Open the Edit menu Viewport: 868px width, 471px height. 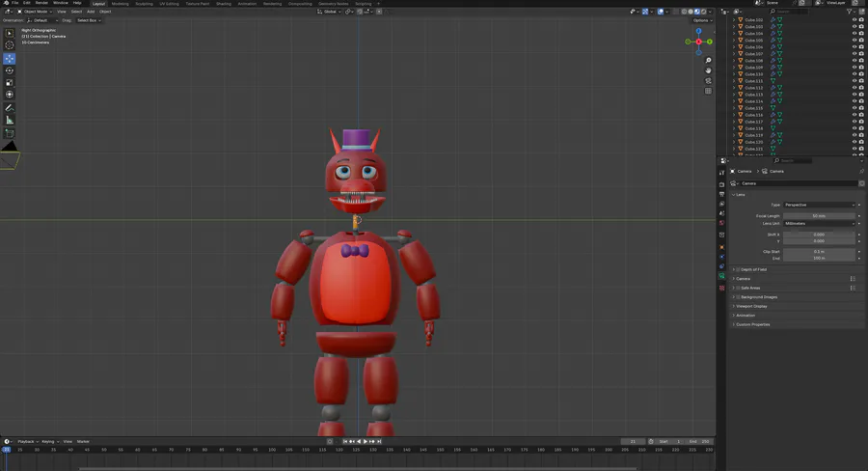pyautogui.click(x=27, y=3)
